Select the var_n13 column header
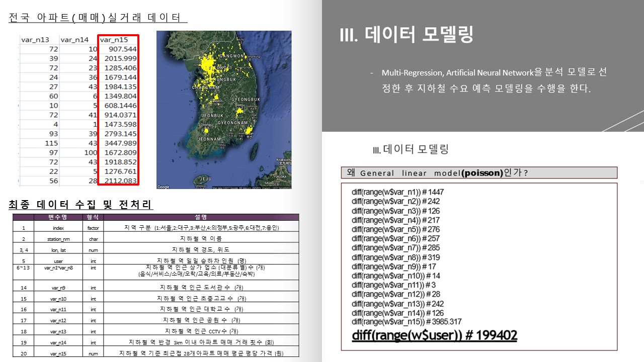 point(35,40)
